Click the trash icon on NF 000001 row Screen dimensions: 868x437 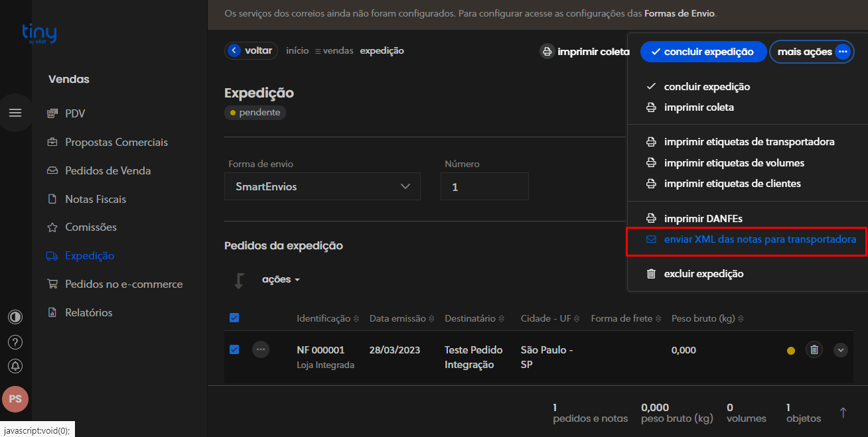(x=814, y=349)
